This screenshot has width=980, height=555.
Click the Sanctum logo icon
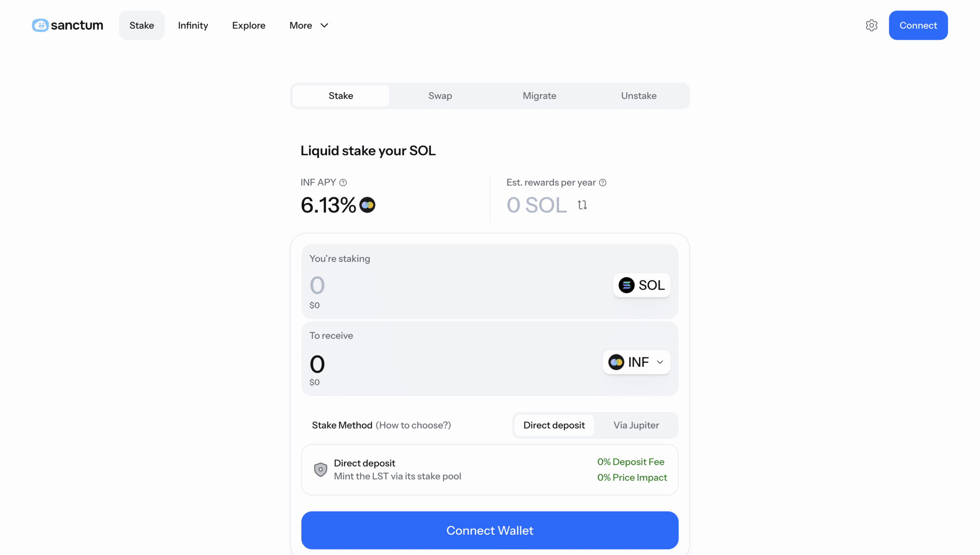click(x=40, y=25)
